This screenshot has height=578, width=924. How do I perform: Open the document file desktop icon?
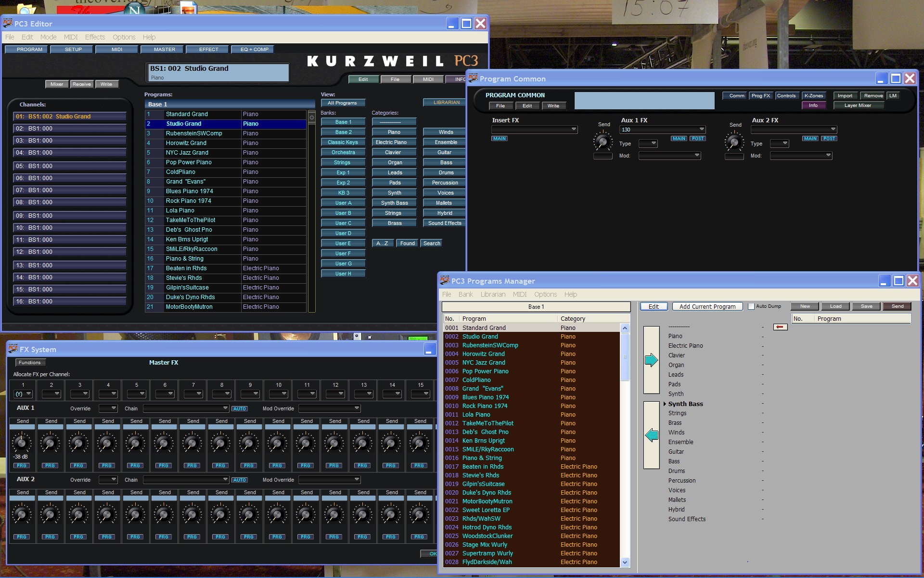coord(188,8)
